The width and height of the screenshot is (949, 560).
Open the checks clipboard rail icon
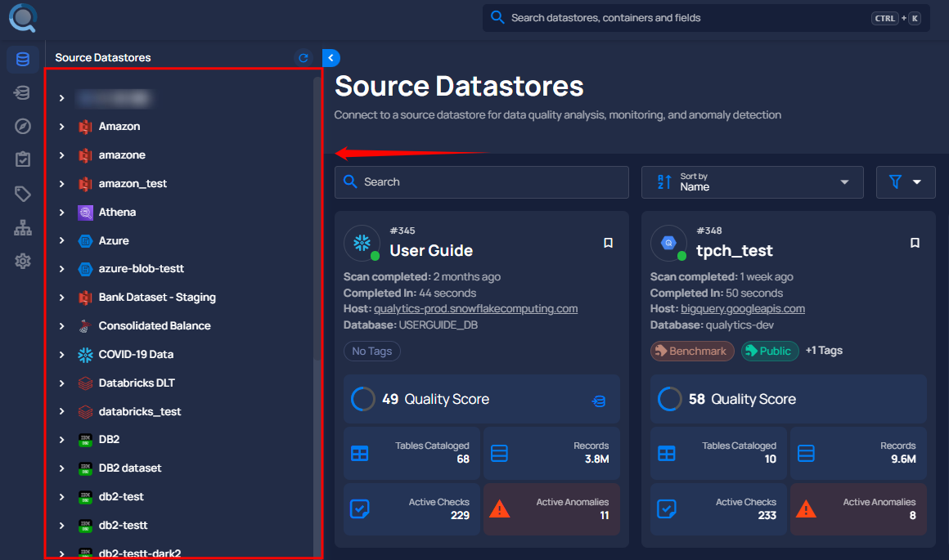[23, 159]
